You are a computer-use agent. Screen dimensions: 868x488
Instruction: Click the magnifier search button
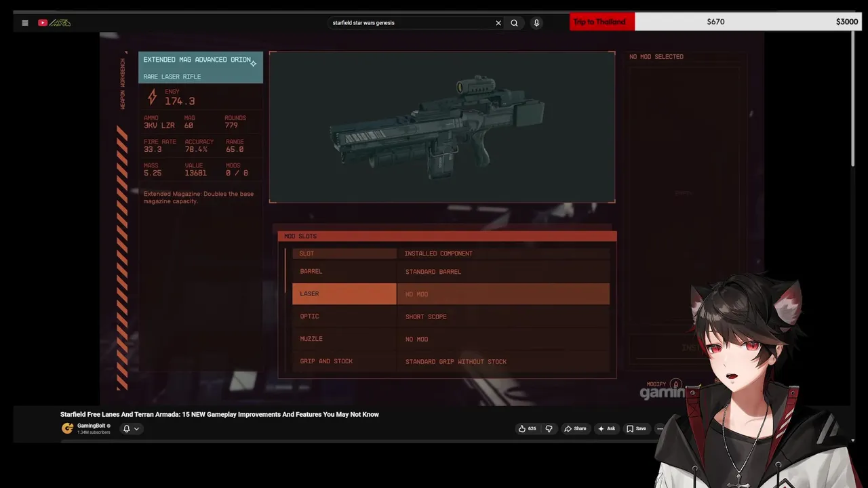pyautogui.click(x=514, y=22)
